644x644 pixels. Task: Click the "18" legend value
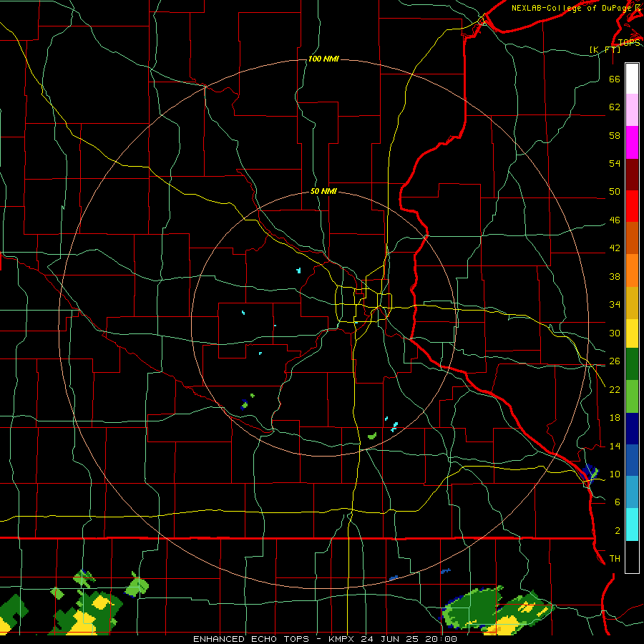tap(615, 418)
